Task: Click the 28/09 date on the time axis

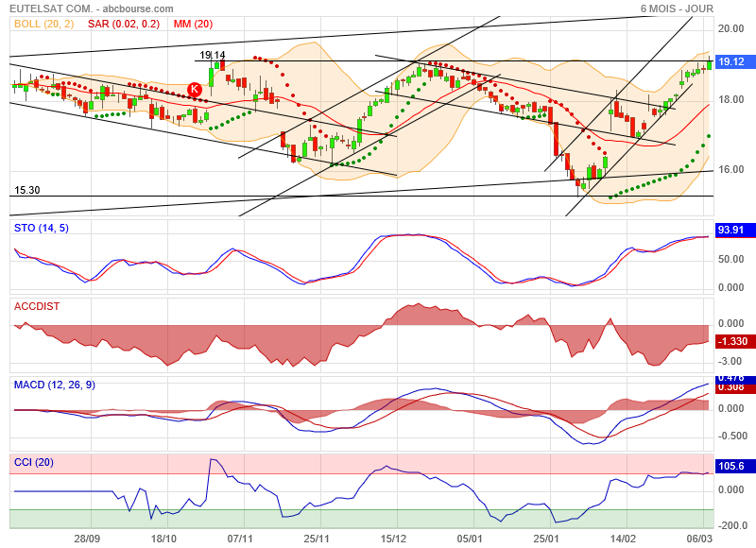Action: pyautogui.click(x=87, y=539)
